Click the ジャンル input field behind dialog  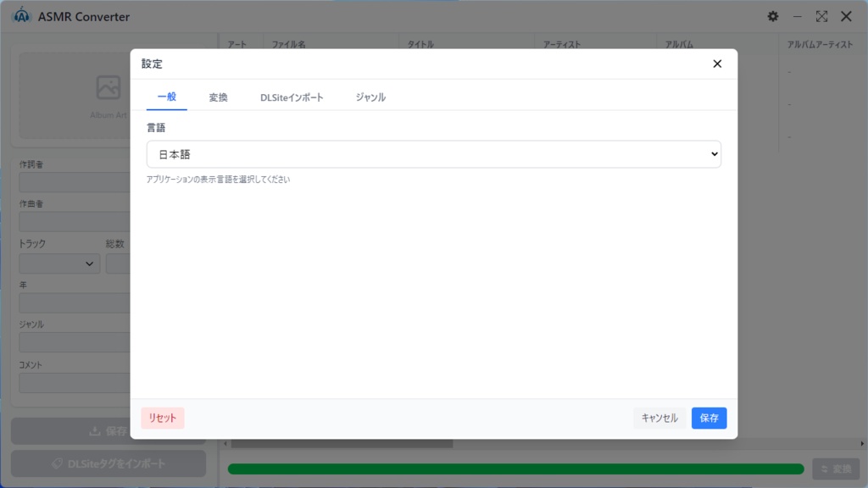[x=75, y=342]
